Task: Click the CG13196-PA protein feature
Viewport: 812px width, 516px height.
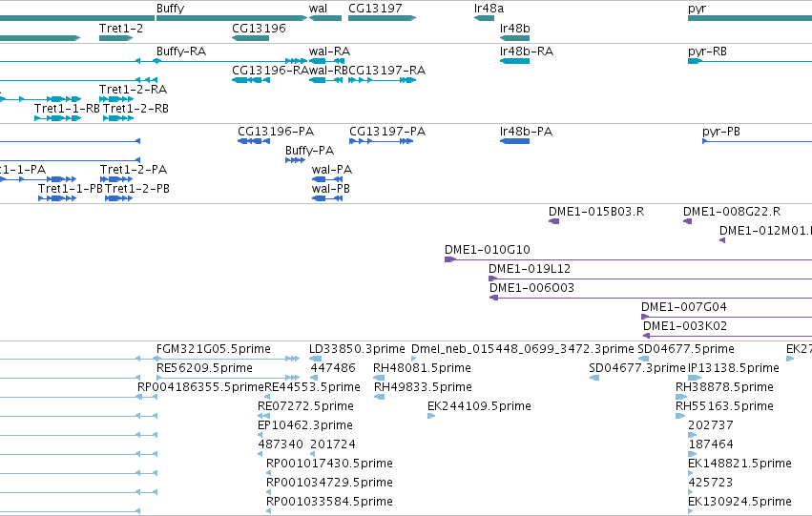Action: tap(254, 141)
